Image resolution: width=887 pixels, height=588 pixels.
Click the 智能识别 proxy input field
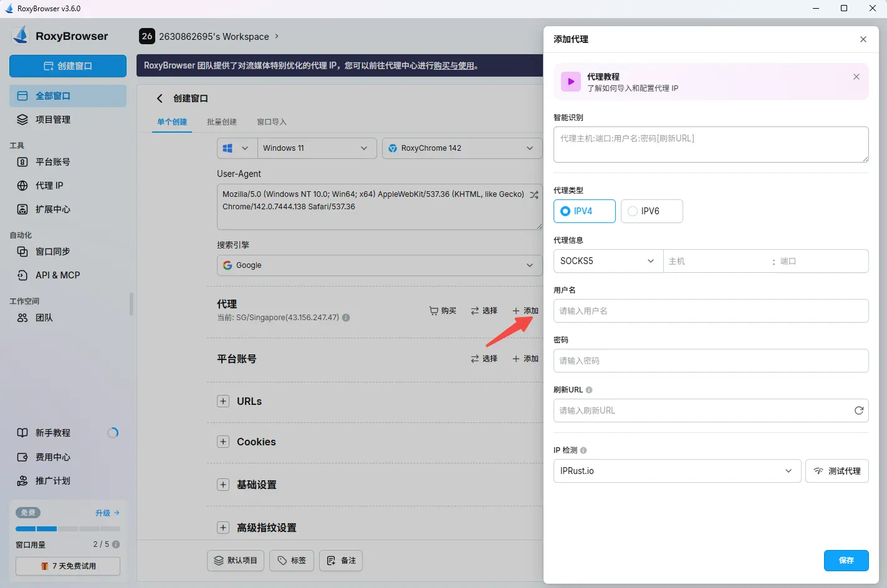click(710, 145)
